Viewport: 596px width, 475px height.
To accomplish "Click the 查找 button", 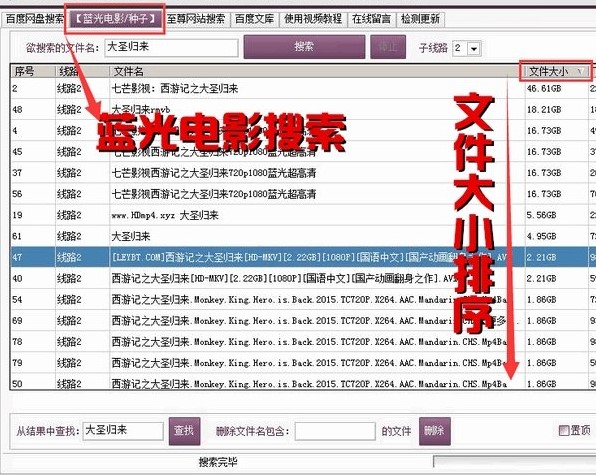I will (x=184, y=431).
